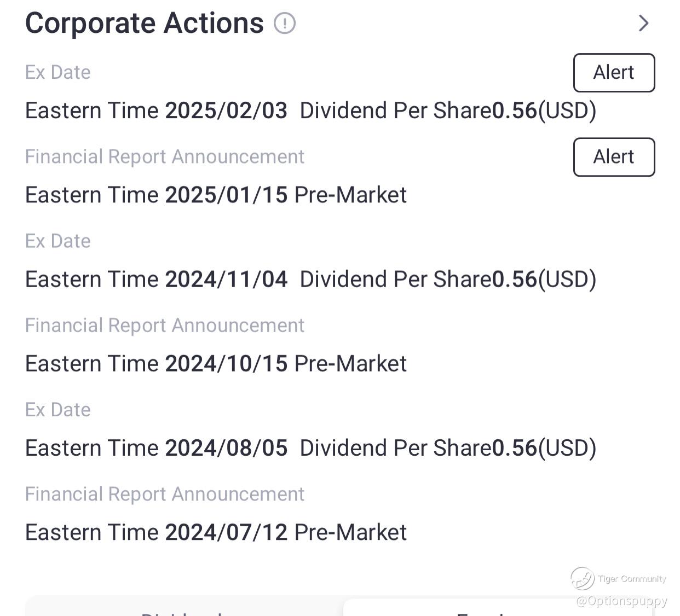Viewport: 680px width, 616px height.
Task: Open the 2025/01/15 Pre-Market report entry
Action: [216, 195]
